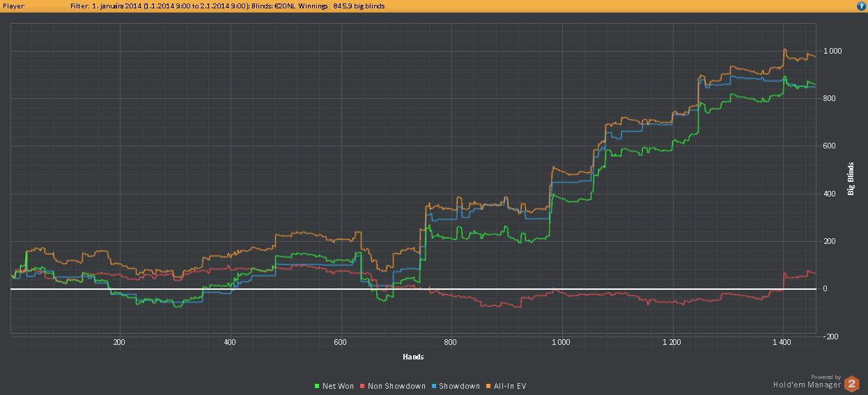Click the Powered by Hold'em Manager text
The width and height of the screenshot is (868, 395).
point(807,380)
